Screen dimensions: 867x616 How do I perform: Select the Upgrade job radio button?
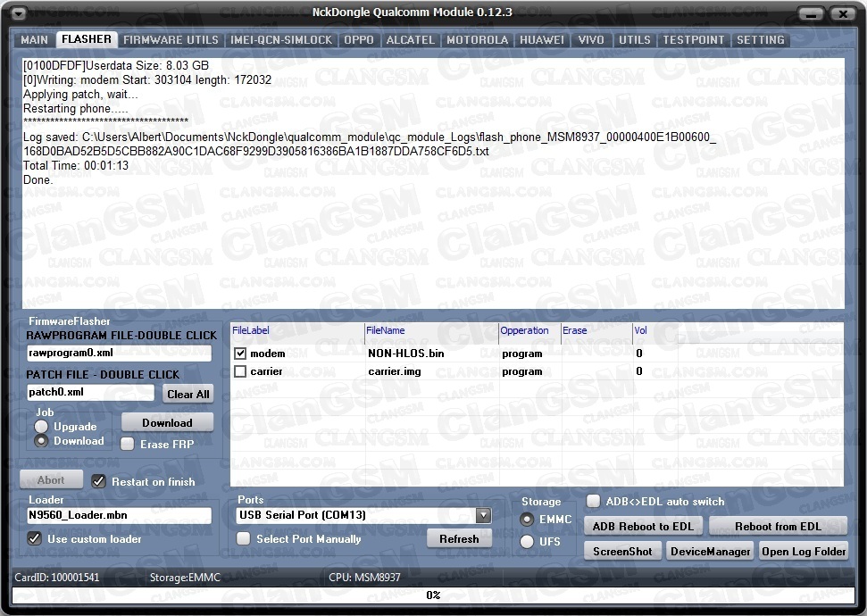(x=41, y=427)
